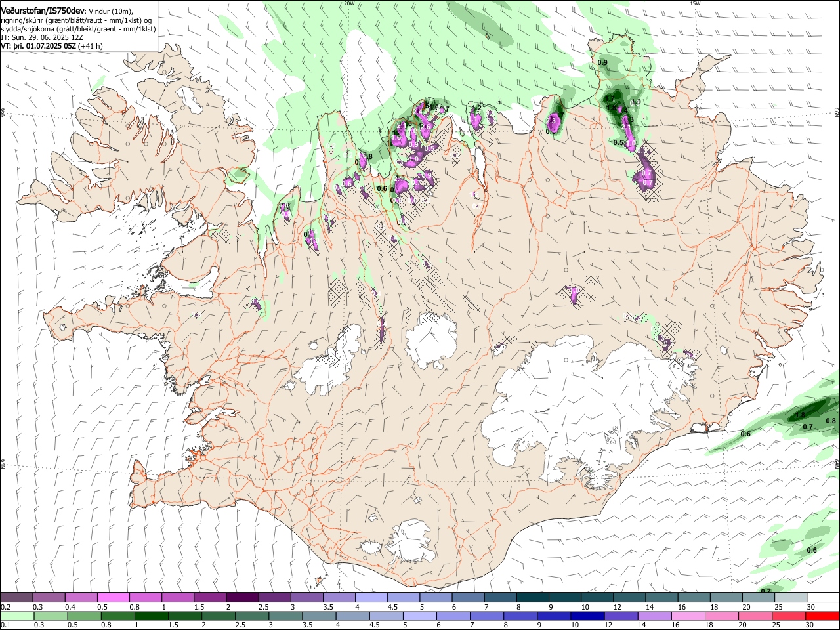
Task: Select the pale green 0.1 swatch in lower scale
Action: 18,616
